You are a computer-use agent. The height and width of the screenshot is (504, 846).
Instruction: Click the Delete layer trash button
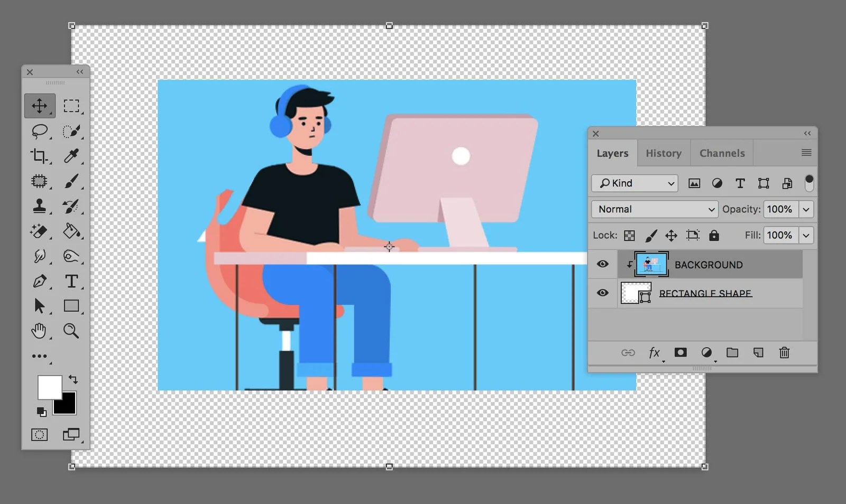pos(785,352)
